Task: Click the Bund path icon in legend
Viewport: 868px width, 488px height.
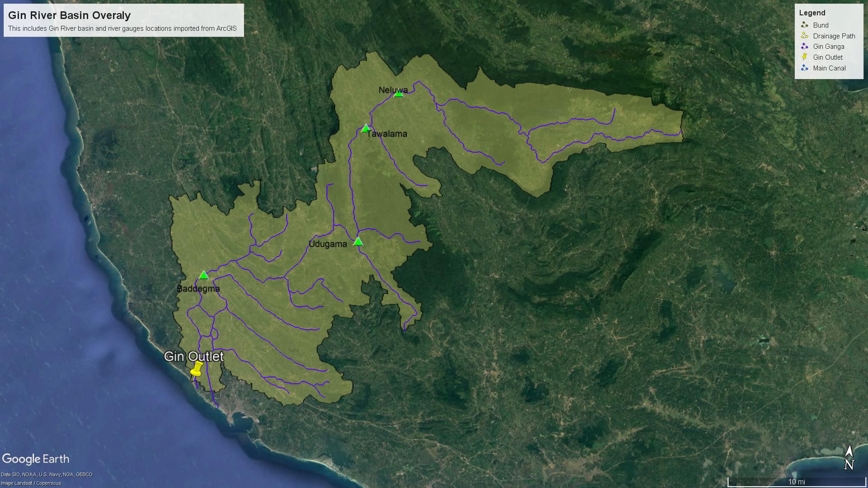Action: (804, 25)
